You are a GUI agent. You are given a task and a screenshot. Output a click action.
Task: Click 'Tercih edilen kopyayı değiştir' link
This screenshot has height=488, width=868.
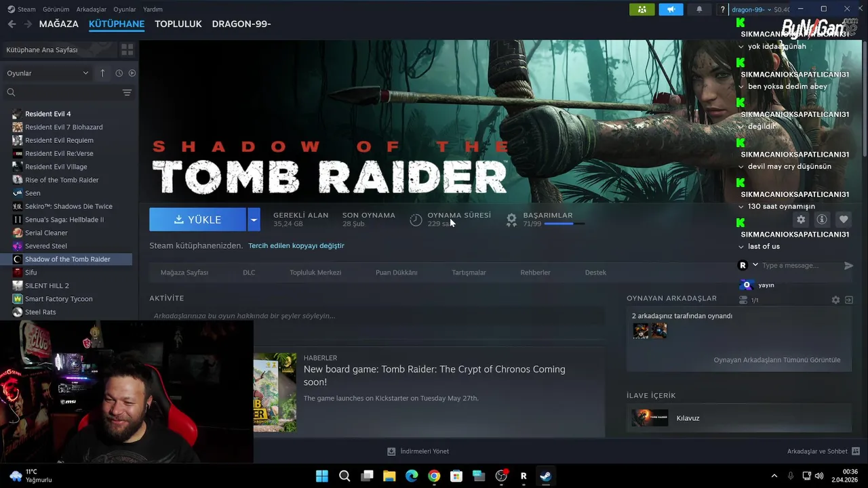click(296, 245)
